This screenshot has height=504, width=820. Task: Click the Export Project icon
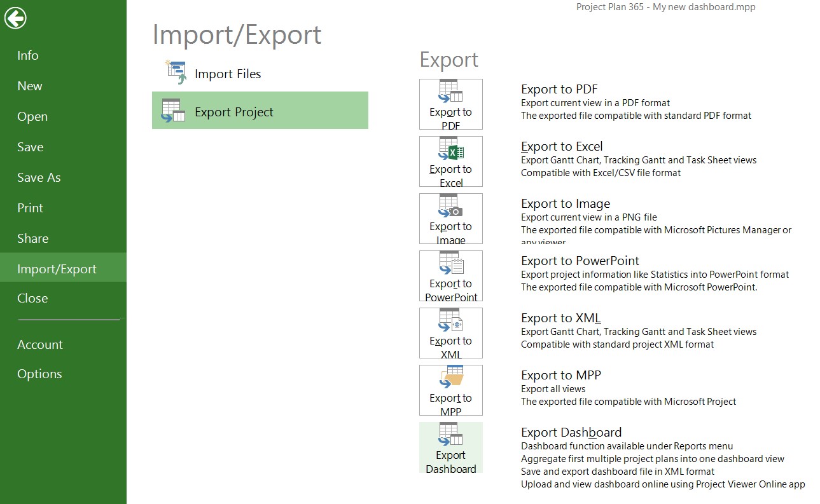pos(174,111)
